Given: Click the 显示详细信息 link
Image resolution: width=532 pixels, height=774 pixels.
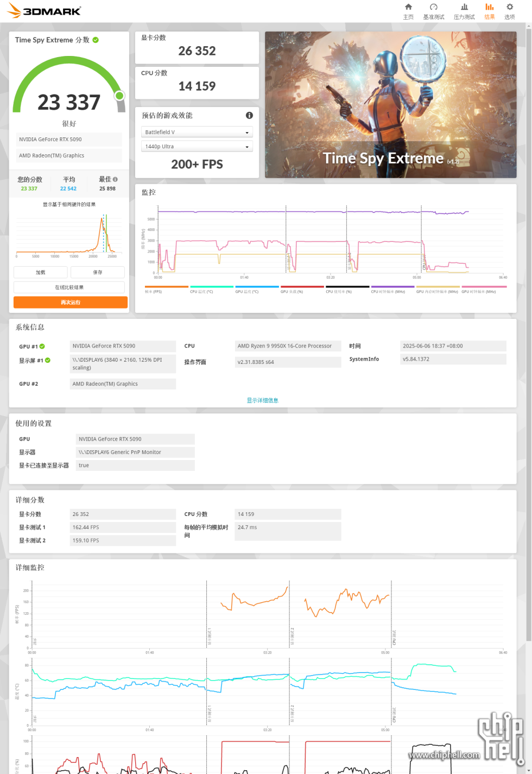Looking at the screenshot, I should [263, 400].
